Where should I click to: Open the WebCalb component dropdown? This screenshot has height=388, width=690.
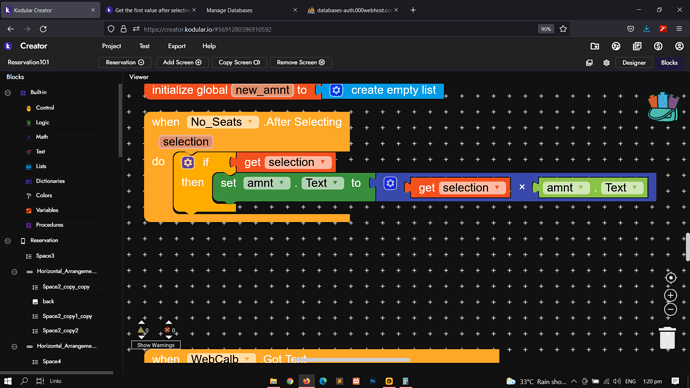click(221, 359)
